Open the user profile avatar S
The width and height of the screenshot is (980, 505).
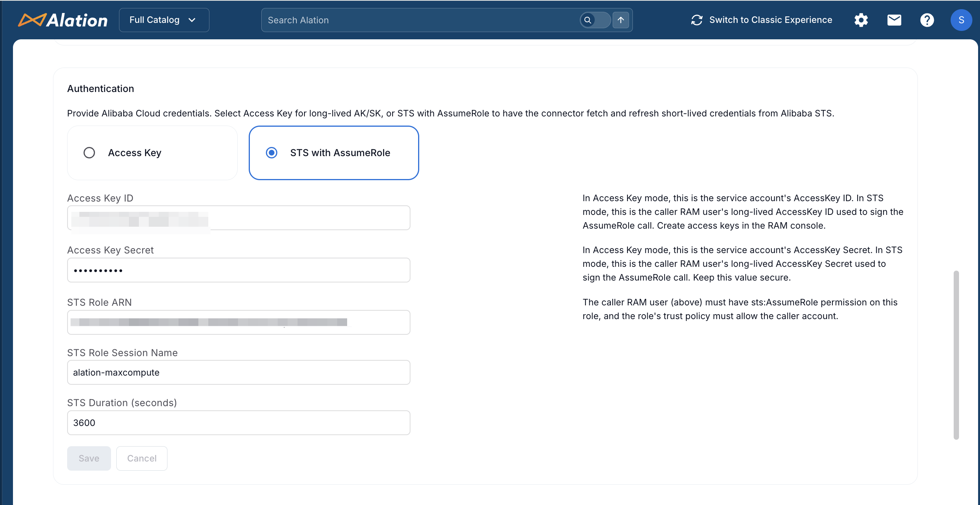(x=961, y=20)
